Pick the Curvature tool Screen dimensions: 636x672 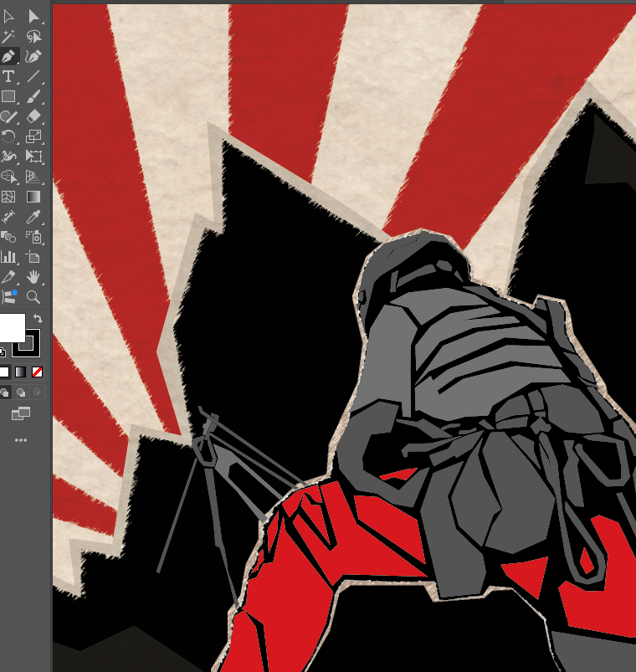point(33,56)
